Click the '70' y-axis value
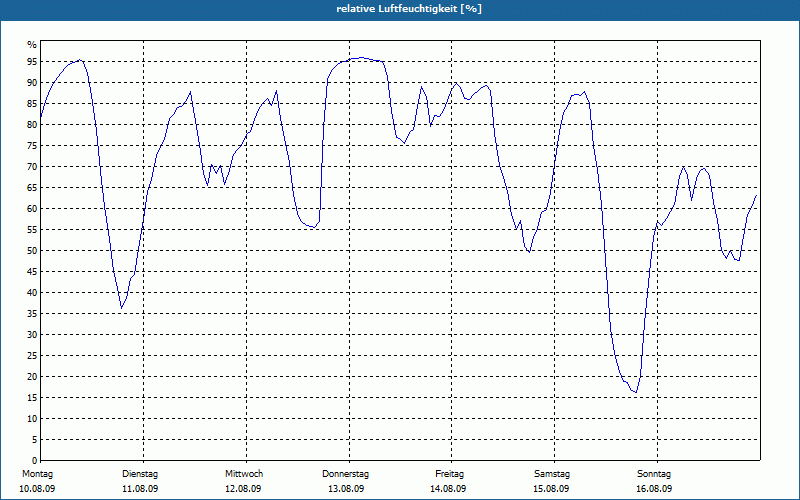 (x=32, y=167)
